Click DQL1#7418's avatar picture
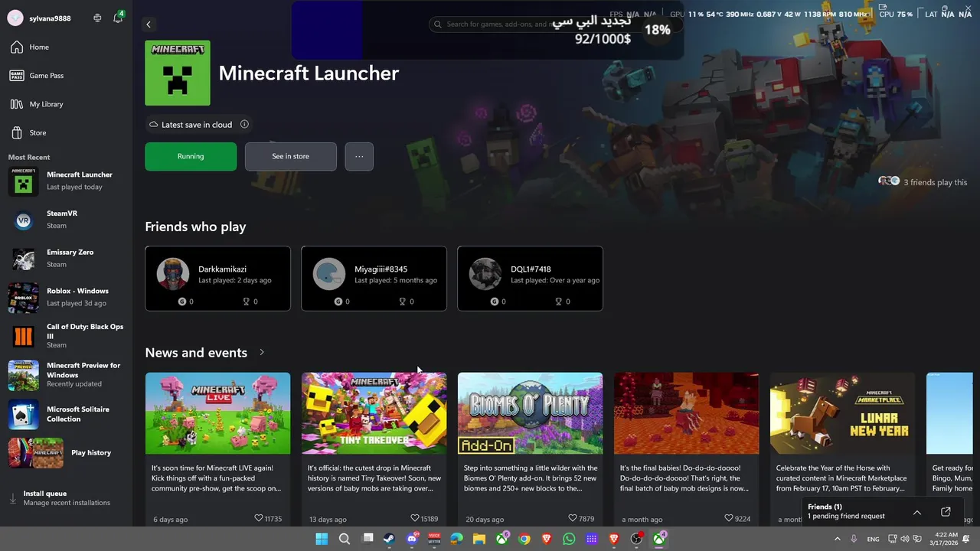The width and height of the screenshot is (980, 551). [485, 274]
